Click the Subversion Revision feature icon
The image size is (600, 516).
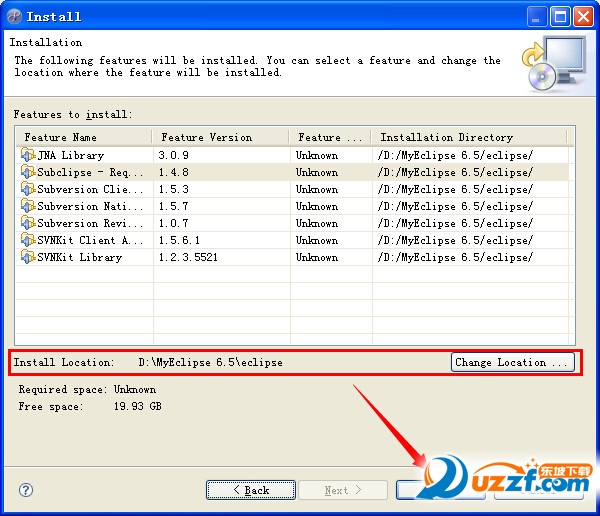click(28, 223)
